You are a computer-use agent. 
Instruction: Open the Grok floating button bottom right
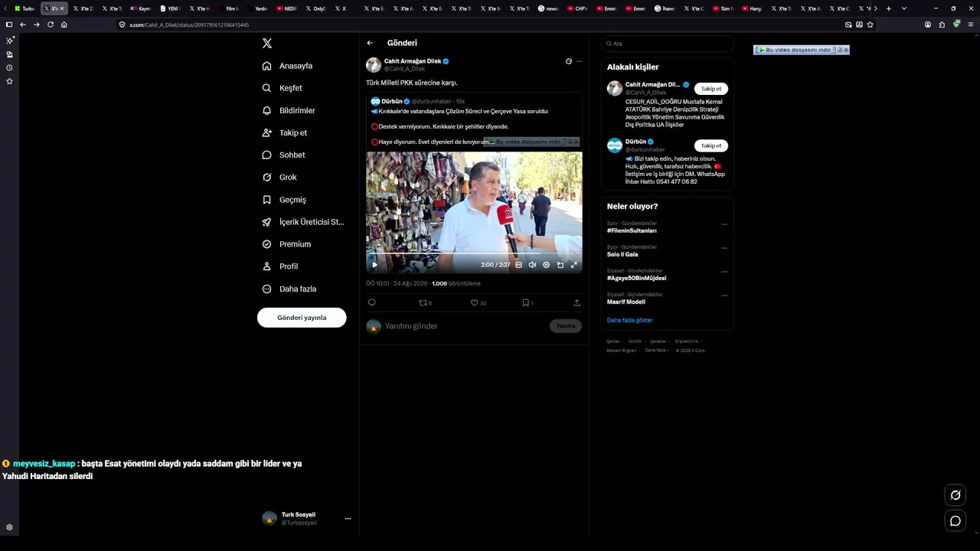pos(955,495)
